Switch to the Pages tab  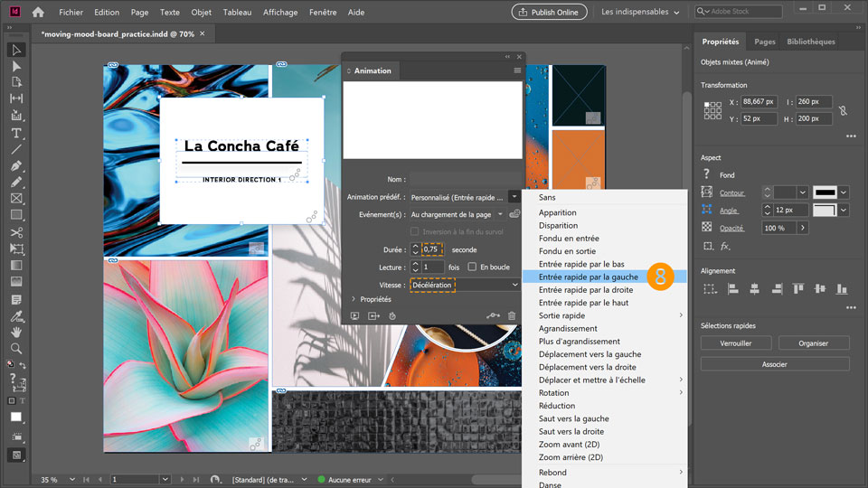pyautogui.click(x=765, y=42)
